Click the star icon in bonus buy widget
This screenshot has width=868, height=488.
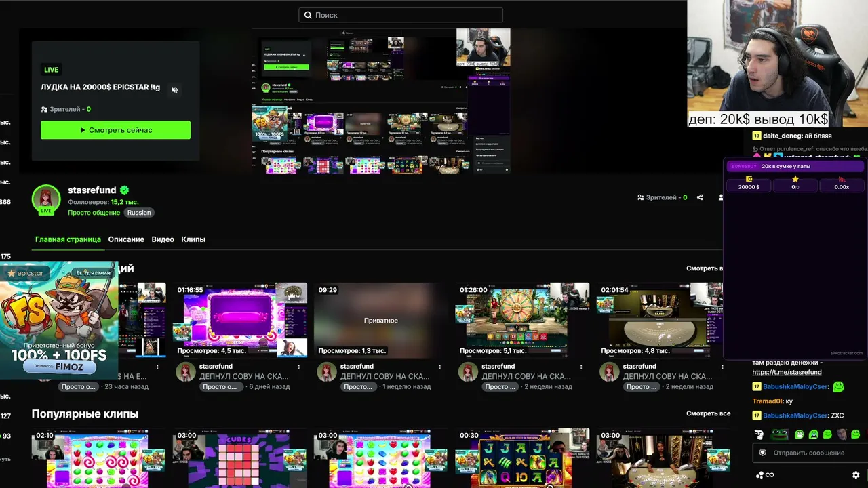coord(795,179)
